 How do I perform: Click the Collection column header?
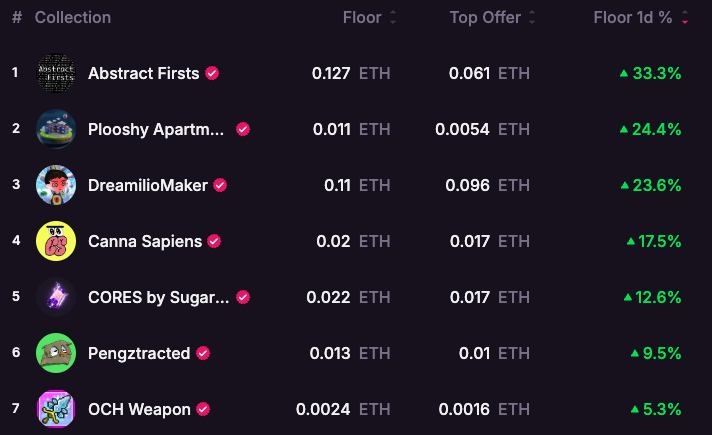pyautogui.click(x=73, y=17)
